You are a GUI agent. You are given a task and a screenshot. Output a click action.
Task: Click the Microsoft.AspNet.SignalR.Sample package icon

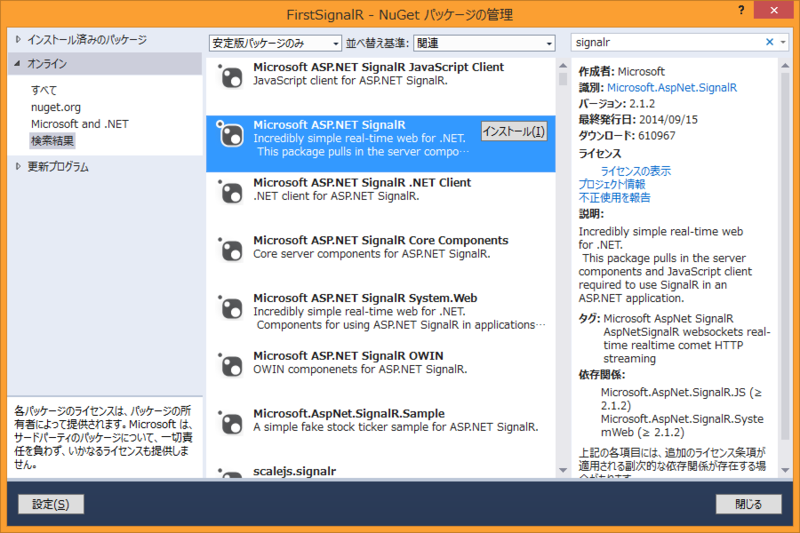point(231,423)
